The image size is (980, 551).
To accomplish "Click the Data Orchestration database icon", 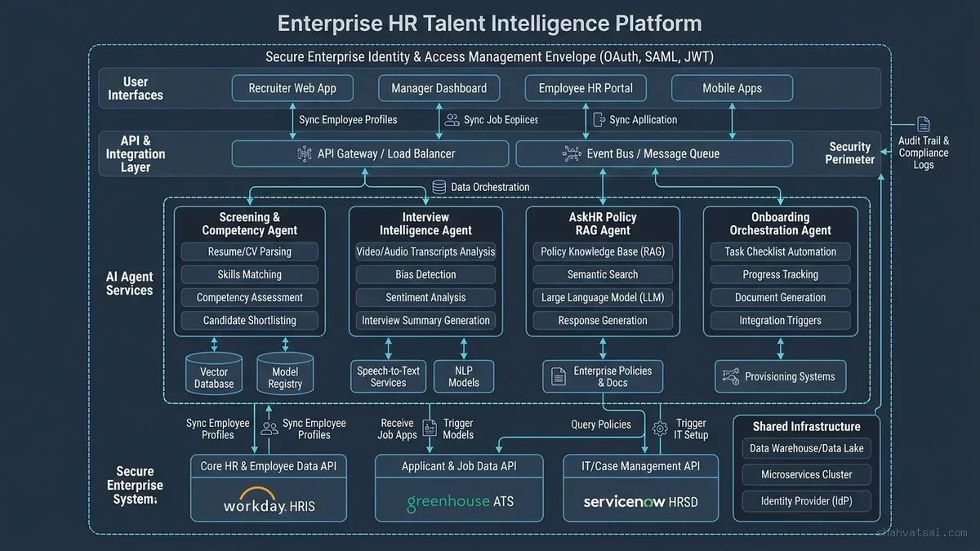I will pyautogui.click(x=439, y=187).
